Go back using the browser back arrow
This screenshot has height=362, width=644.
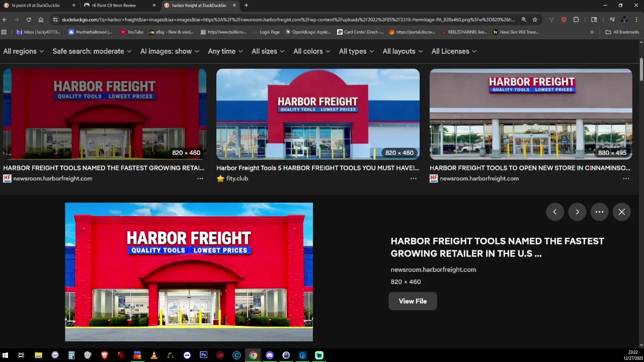pos(5,20)
